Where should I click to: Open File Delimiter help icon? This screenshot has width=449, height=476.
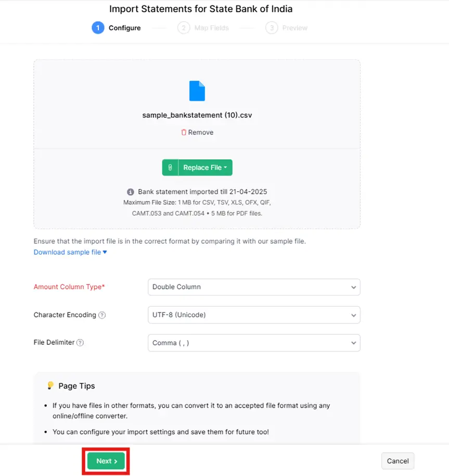(x=80, y=343)
